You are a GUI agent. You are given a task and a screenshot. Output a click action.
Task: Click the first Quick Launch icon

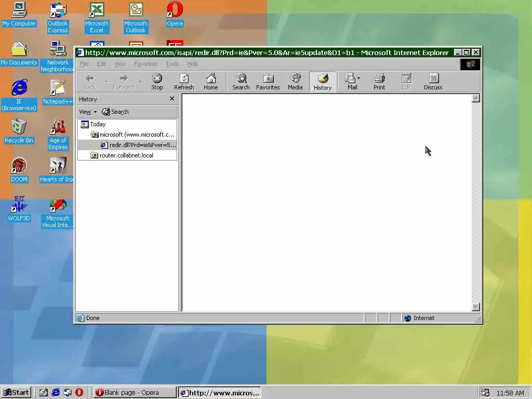click(x=44, y=393)
